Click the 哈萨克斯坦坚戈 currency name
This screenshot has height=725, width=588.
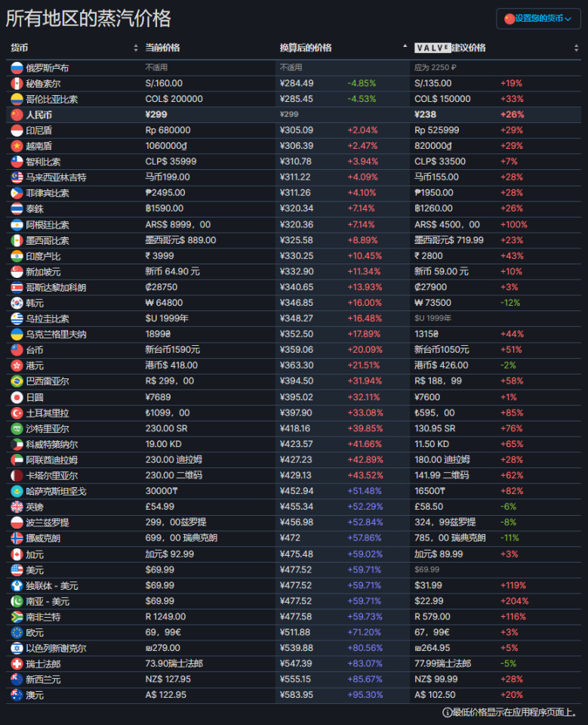pos(56,492)
